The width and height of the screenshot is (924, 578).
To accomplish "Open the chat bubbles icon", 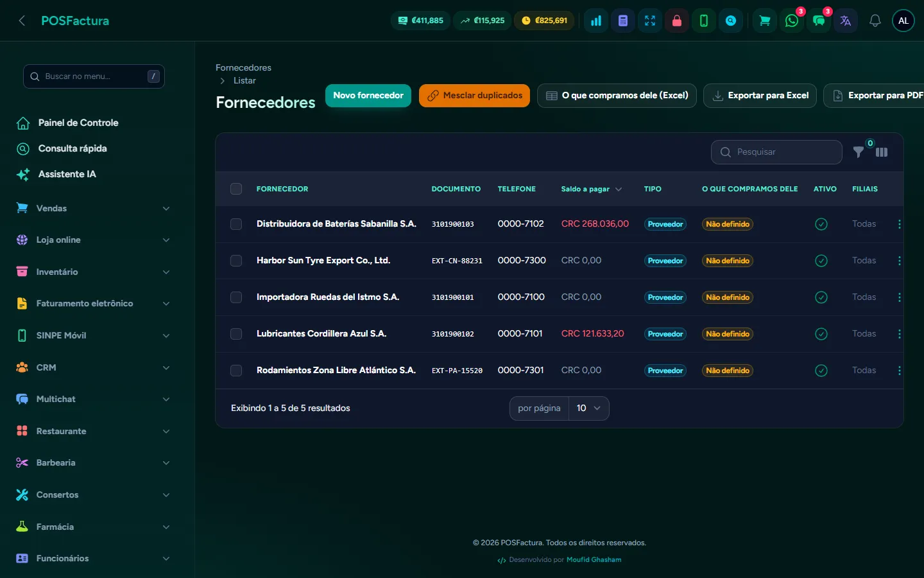I will coord(819,21).
